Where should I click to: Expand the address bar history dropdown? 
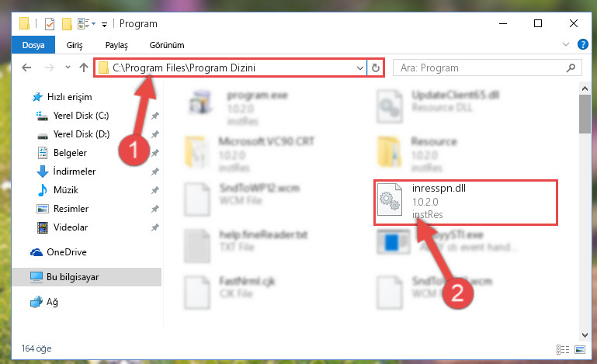359,68
